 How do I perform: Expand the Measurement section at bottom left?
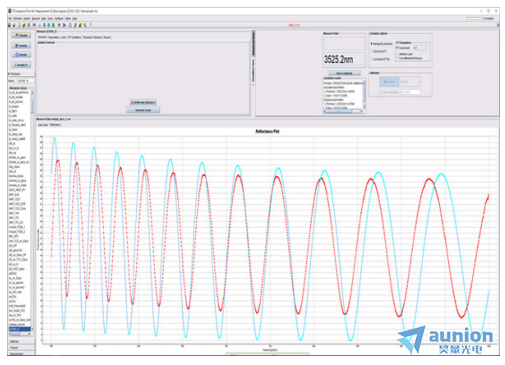[x=21, y=353]
